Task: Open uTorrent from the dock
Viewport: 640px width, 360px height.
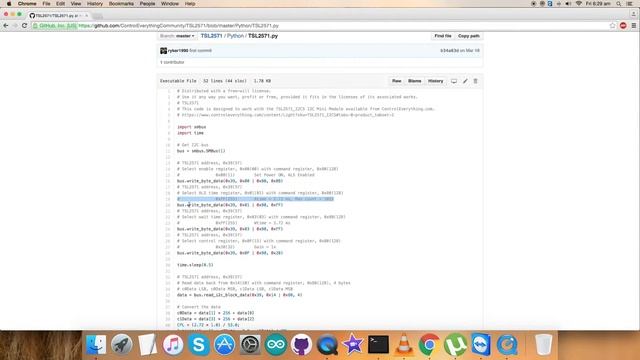Action: click(x=456, y=344)
